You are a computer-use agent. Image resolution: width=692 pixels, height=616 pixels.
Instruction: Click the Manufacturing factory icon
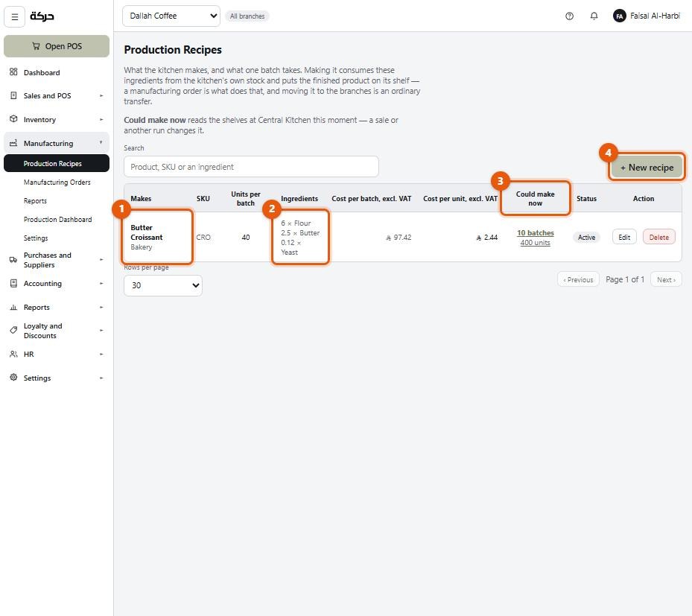click(x=13, y=143)
